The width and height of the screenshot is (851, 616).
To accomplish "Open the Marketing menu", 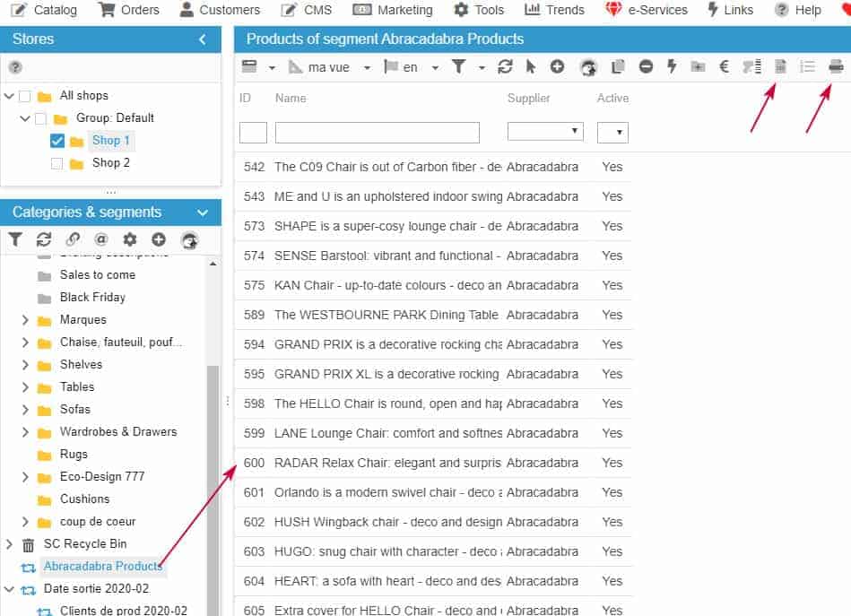I will click(393, 10).
